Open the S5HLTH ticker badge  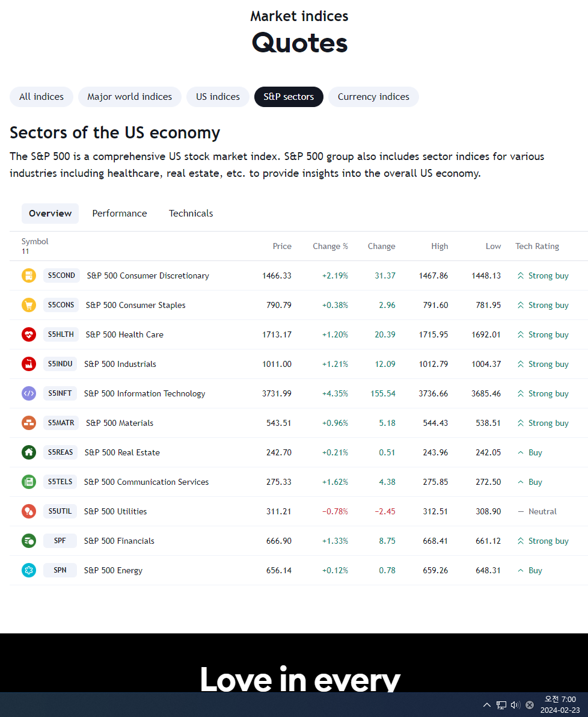coord(61,334)
